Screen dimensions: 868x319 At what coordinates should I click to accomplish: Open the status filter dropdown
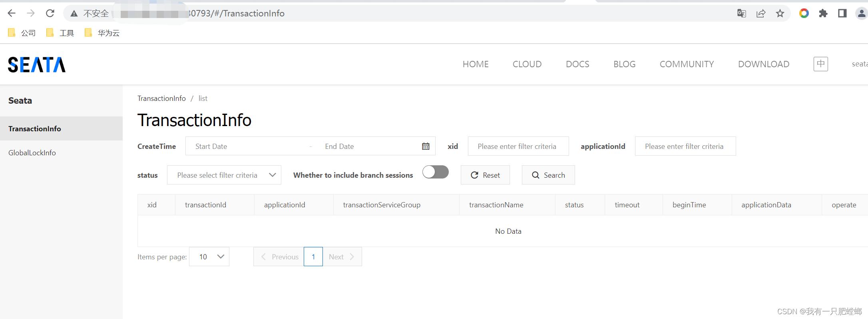click(x=224, y=175)
